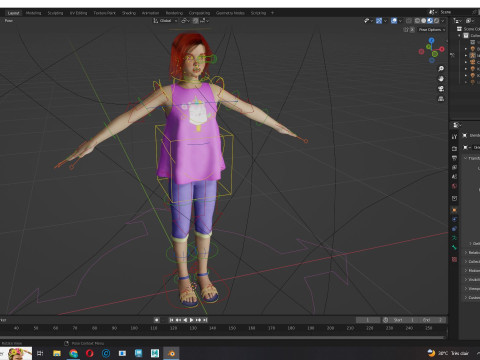Click frame 130 on the timeline ruler

click(x=193, y=328)
